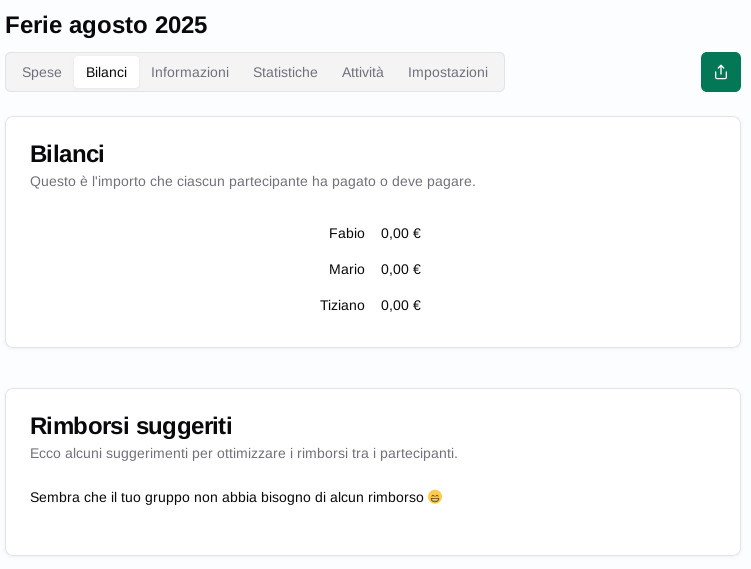Click Mario's 0,00 € balance amount
This screenshot has height=569, width=751.
pyautogui.click(x=400, y=269)
